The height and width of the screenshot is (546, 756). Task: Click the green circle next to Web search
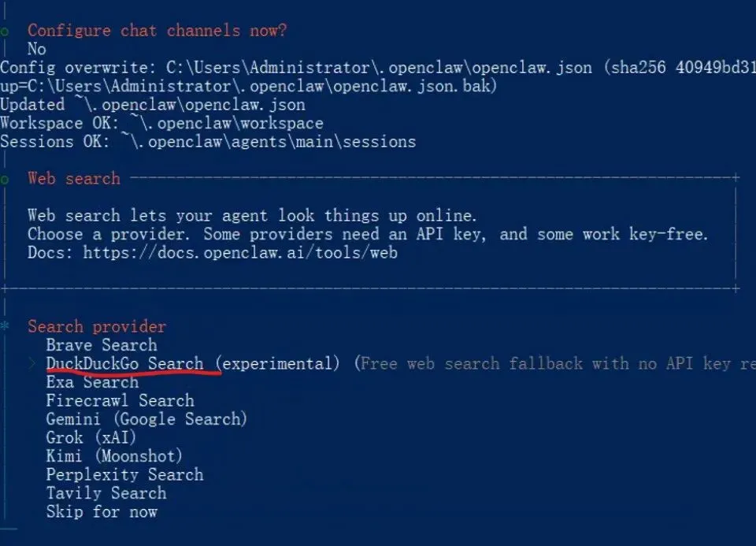pos(6,179)
